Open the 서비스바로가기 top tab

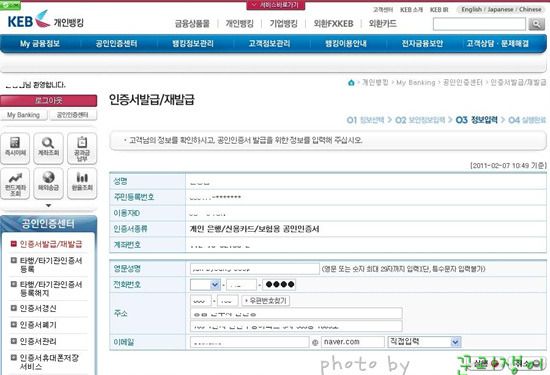(x=276, y=5)
